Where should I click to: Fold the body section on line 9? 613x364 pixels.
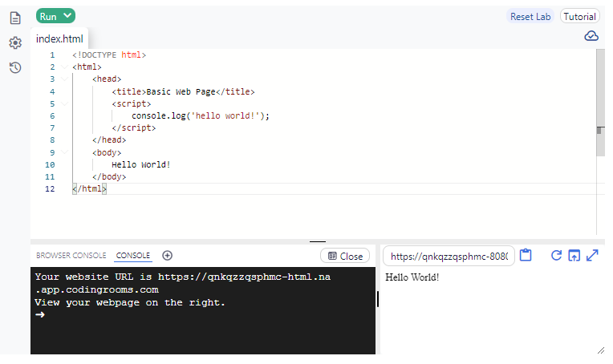tap(64, 152)
